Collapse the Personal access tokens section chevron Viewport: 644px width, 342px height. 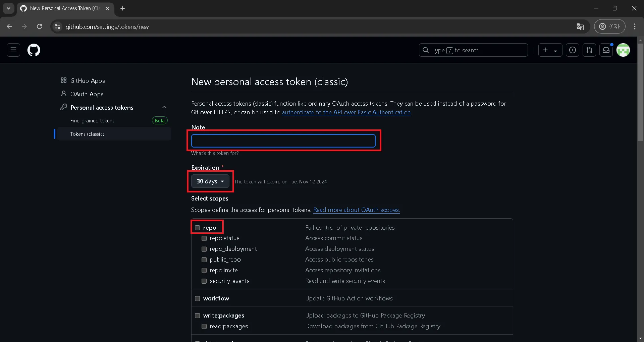pos(164,107)
